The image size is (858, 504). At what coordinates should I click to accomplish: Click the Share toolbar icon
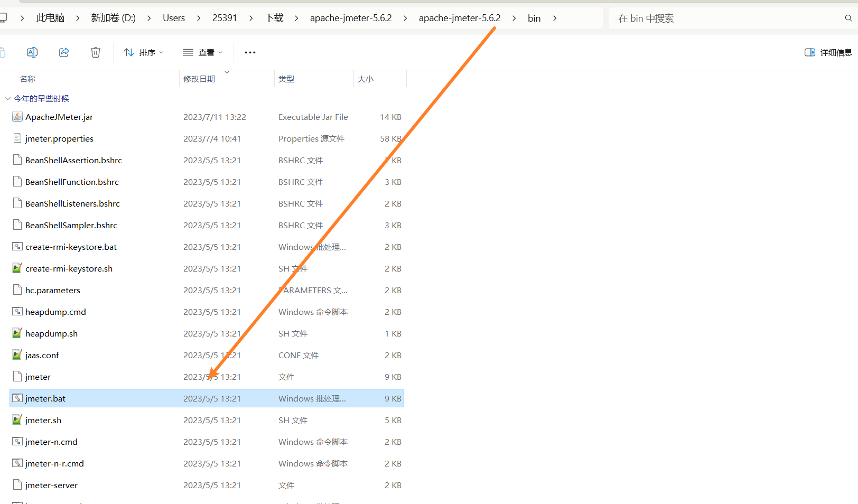[64, 52]
